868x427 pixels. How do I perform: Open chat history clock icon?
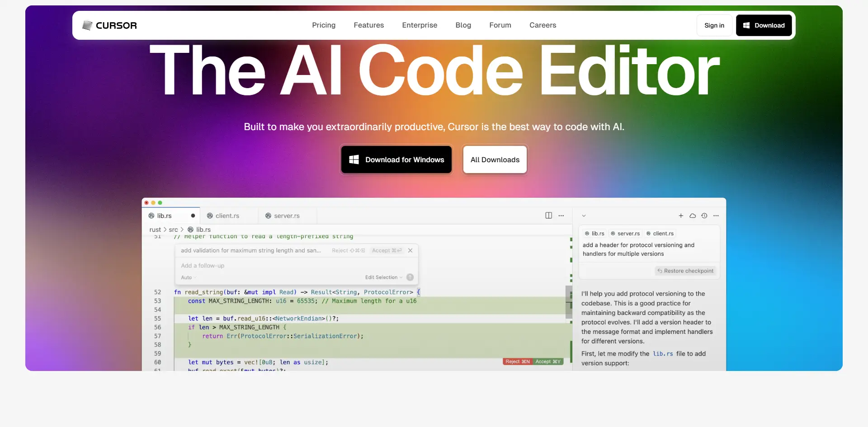tap(704, 216)
